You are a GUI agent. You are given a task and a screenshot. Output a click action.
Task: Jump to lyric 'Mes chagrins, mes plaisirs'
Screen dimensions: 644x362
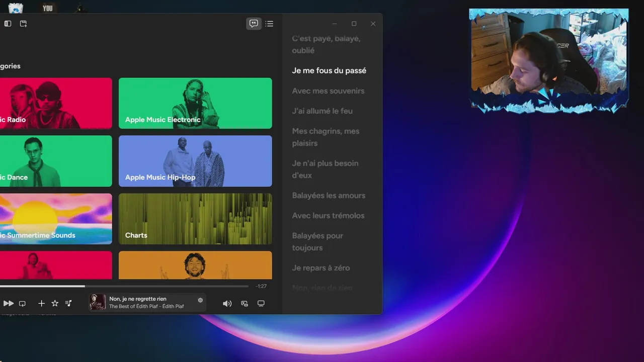coord(326,137)
